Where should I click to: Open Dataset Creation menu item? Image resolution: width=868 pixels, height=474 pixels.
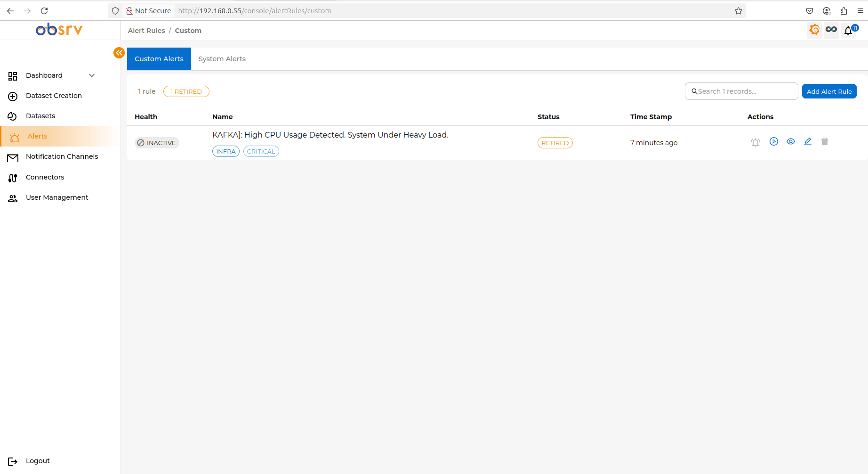[54, 96]
